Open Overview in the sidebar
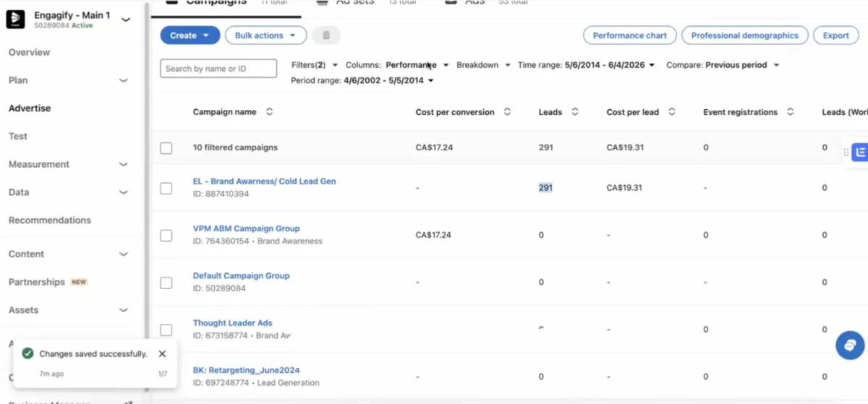Viewport: 868px width, 404px height. tap(29, 52)
